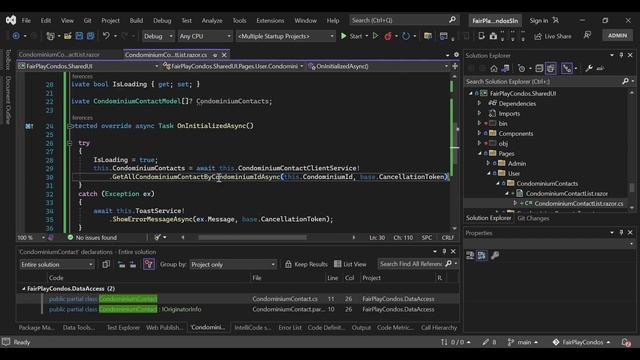Close the CondominiumCo...tList.razor.cs tab

coord(224,55)
